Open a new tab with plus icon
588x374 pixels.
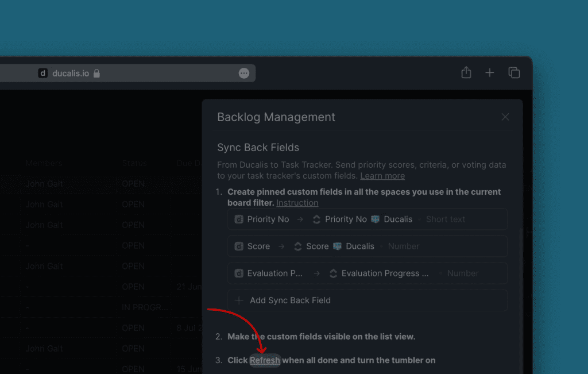pos(489,72)
